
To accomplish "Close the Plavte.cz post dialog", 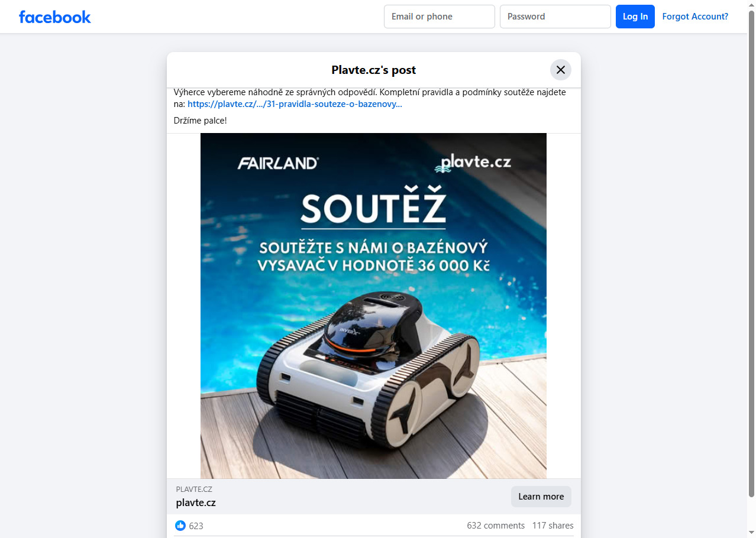I will pyautogui.click(x=561, y=70).
